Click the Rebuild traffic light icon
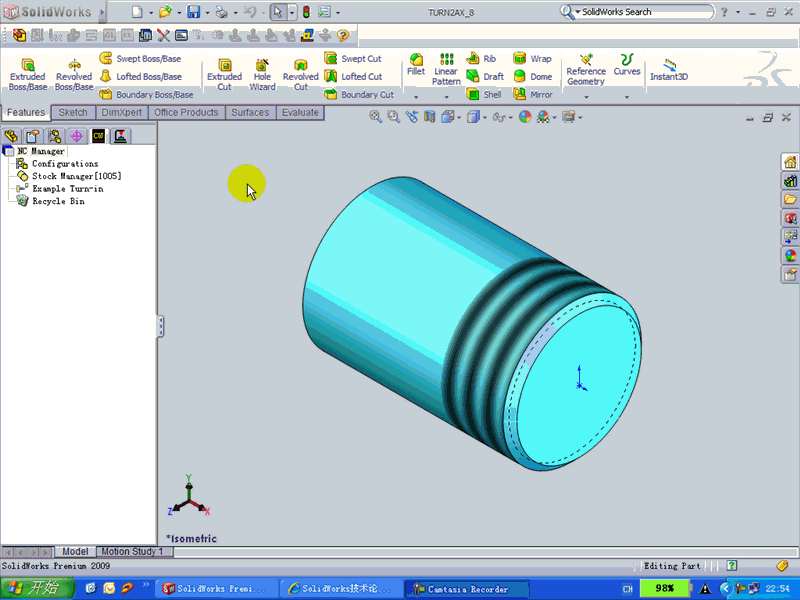This screenshot has height=600, width=800. click(306, 12)
